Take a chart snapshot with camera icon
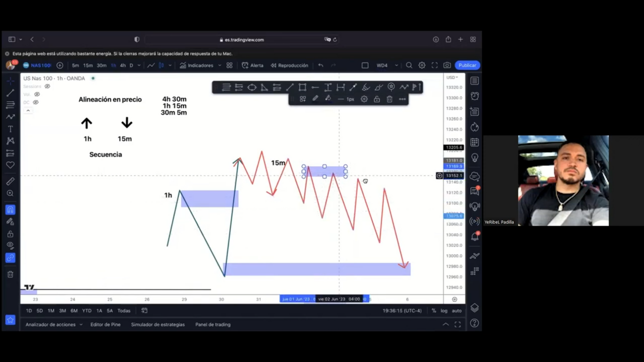Screen dimensions: 644x362 [447, 65]
